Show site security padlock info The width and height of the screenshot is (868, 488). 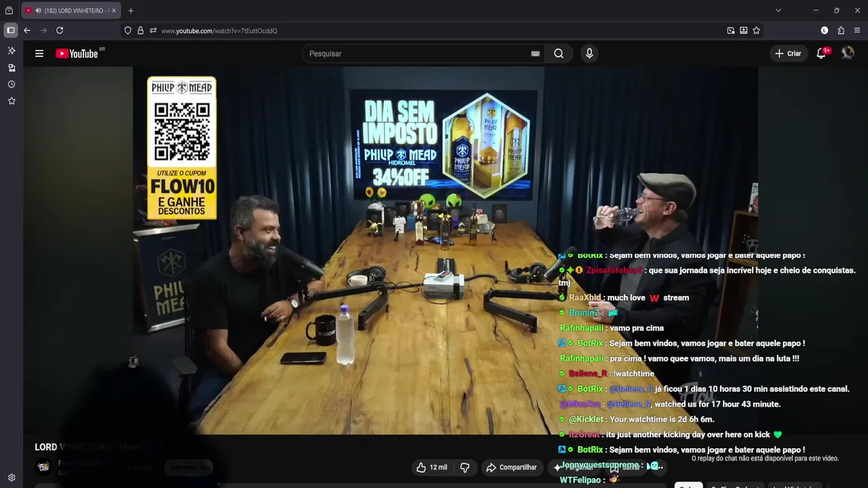pyautogui.click(x=140, y=30)
